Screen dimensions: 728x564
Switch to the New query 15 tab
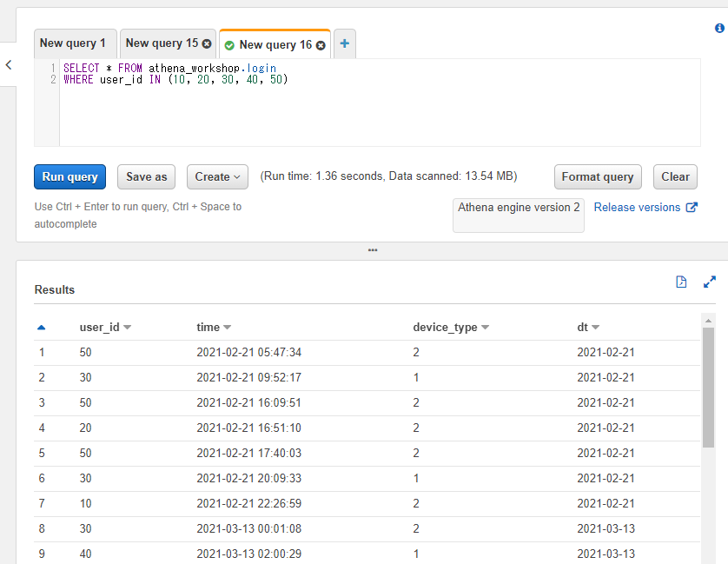click(162, 43)
